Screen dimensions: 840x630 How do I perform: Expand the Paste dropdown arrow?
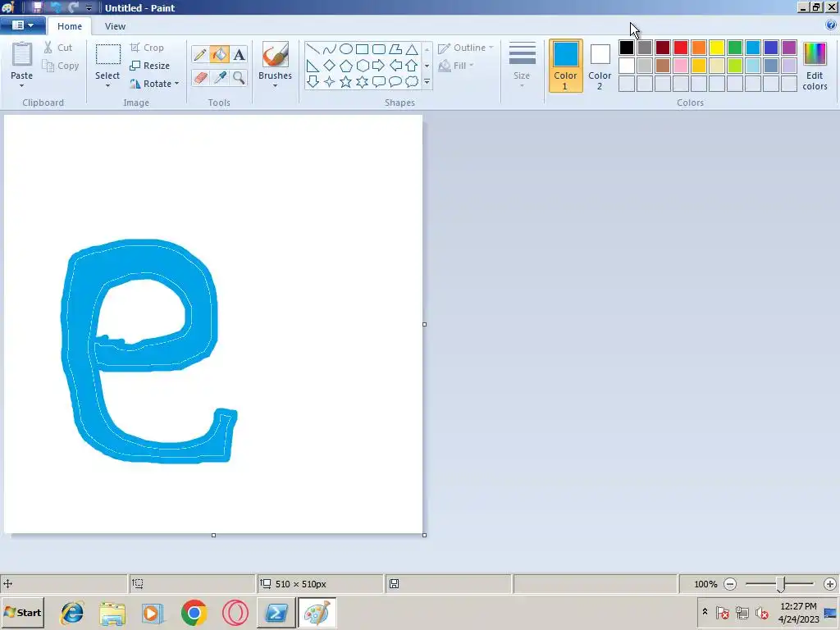(x=22, y=85)
